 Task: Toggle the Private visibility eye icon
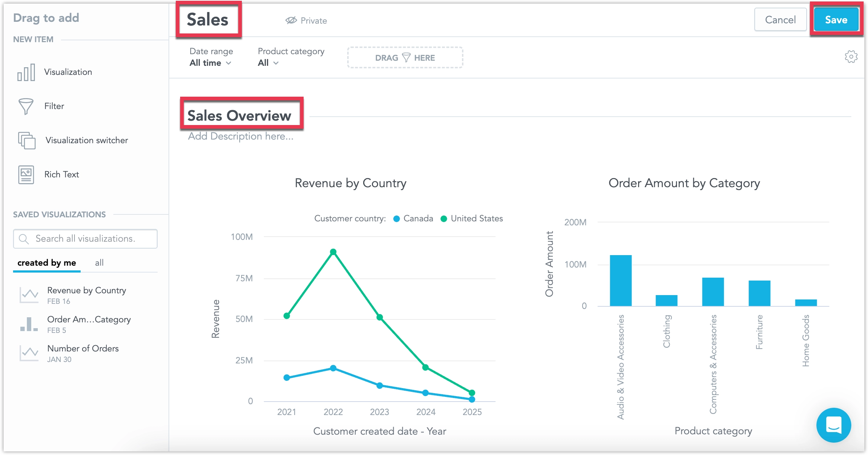291,20
